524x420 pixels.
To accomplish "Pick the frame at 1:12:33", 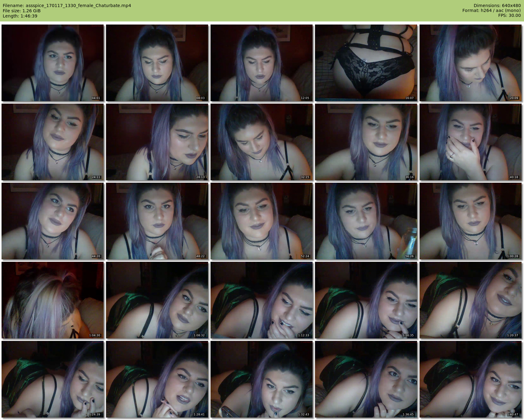I will click(x=262, y=300).
